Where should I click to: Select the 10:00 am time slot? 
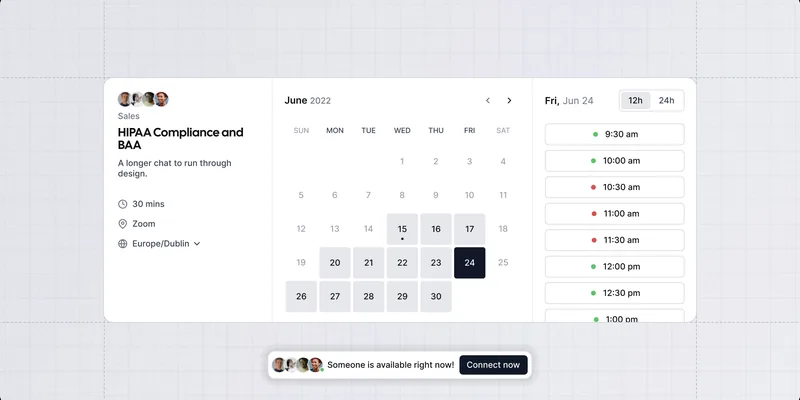coord(614,161)
